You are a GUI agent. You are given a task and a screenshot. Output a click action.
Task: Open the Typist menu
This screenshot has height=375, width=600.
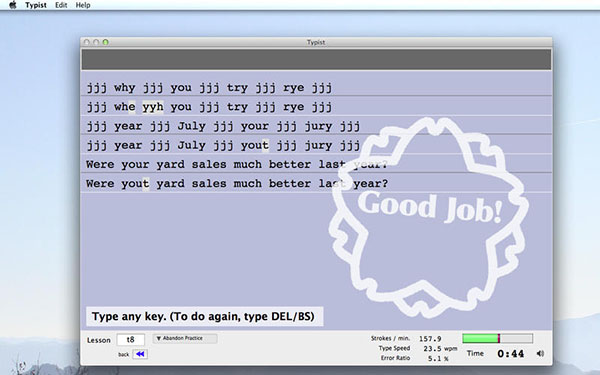[36, 5]
